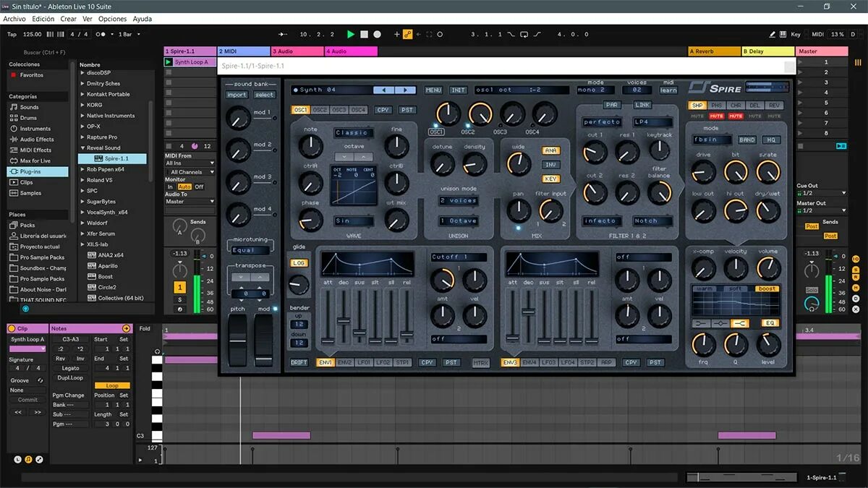Select the low-shelf EQ shape icon
Image resolution: width=868 pixels, height=488 pixels.
tap(702, 323)
